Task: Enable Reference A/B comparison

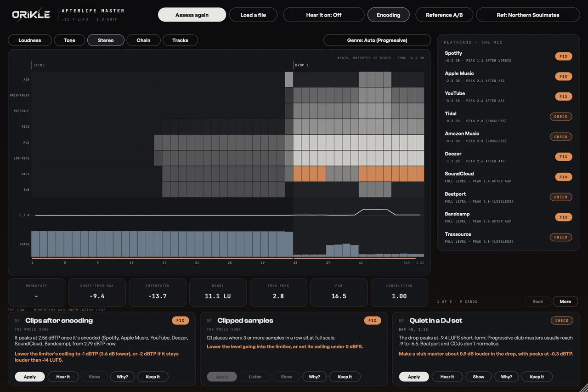Action: pyautogui.click(x=444, y=15)
